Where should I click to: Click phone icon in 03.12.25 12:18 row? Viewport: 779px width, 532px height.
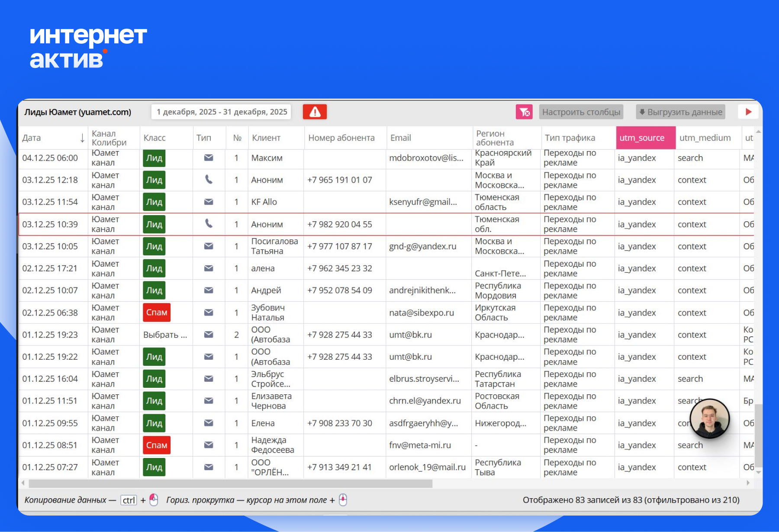point(209,180)
